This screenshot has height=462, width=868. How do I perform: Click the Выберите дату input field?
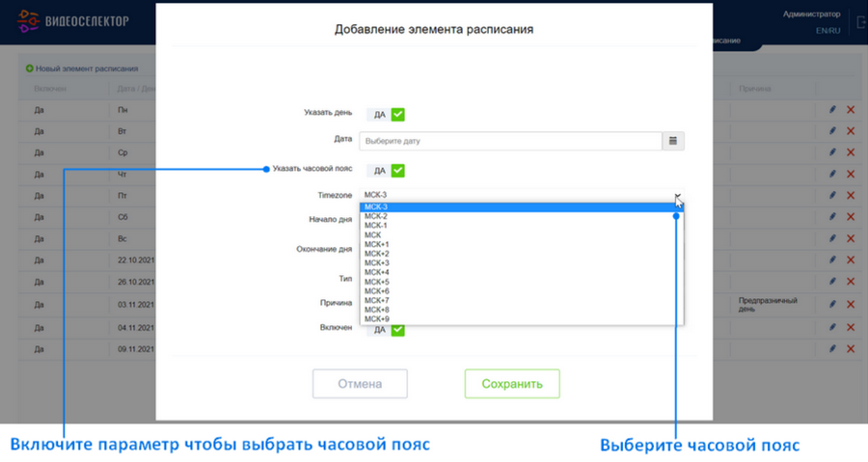tap(510, 141)
